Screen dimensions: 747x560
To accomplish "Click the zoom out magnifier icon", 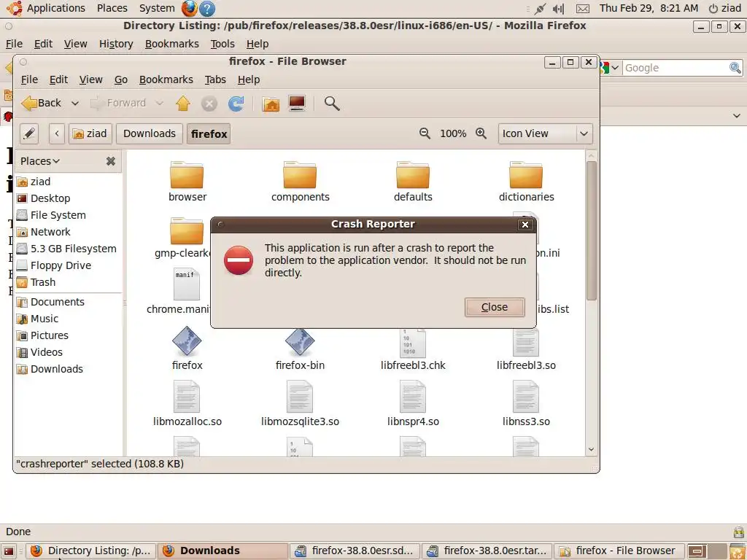I will pos(425,133).
